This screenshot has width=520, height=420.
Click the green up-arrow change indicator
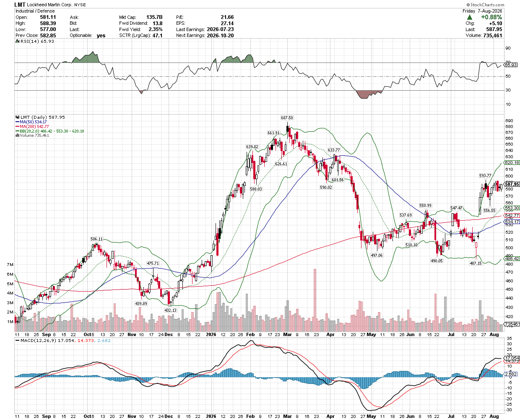pos(470,17)
